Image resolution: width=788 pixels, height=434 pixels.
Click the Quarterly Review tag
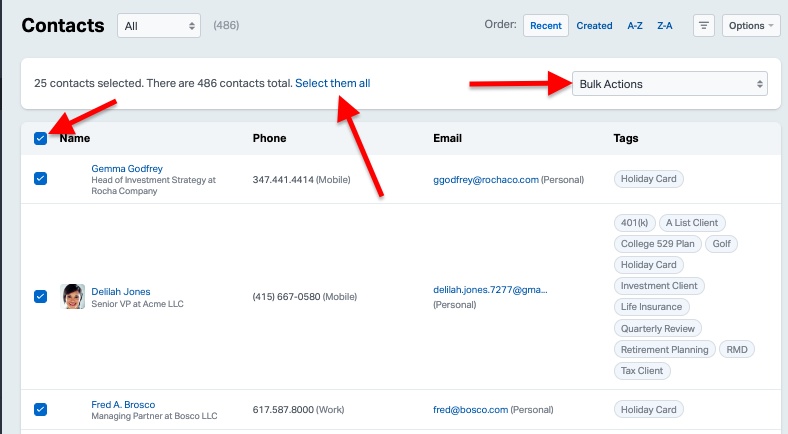(x=657, y=329)
